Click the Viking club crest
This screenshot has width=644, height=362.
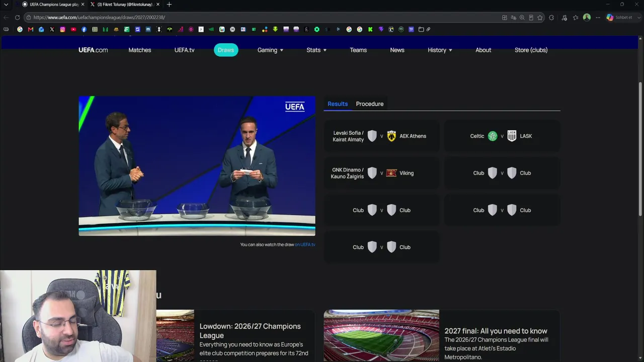391,173
